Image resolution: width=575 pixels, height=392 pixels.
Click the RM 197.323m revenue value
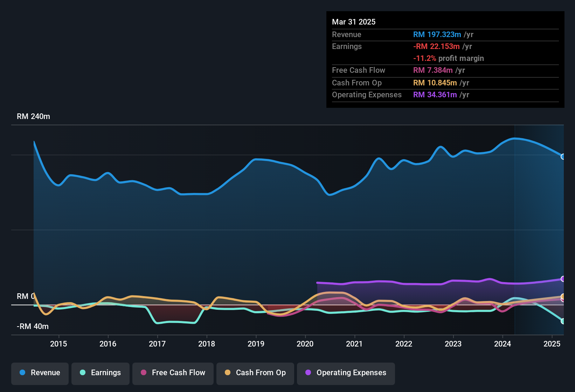(x=437, y=34)
